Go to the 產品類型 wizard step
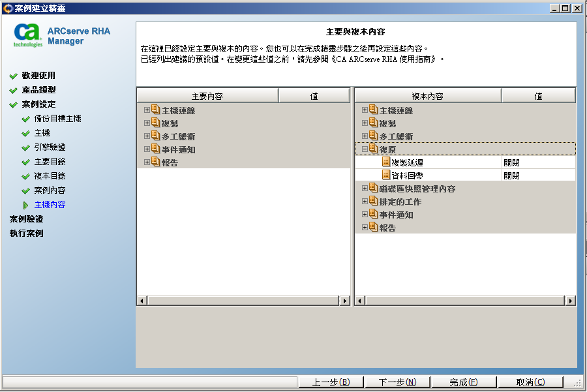This screenshot has height=392, width=587. (x=38, y=90)
